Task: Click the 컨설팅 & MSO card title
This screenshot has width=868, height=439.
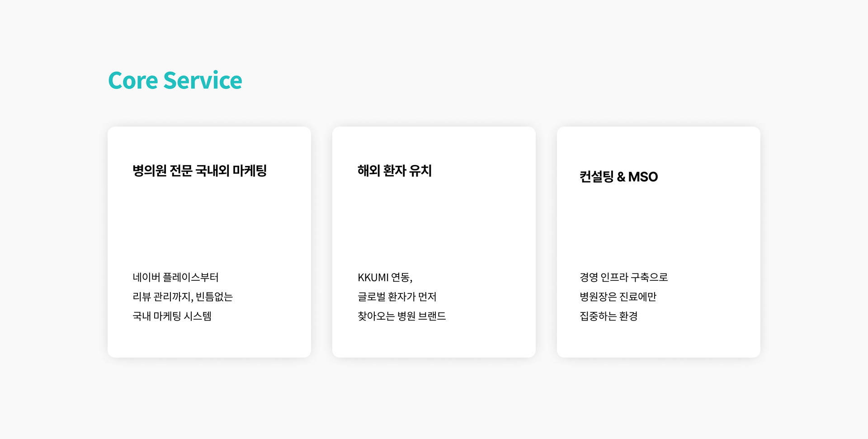Action: pos(618,176)
